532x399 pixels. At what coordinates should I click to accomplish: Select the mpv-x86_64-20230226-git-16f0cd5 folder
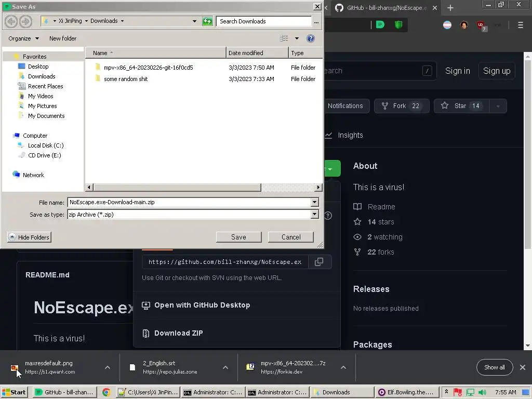[148, 68]
